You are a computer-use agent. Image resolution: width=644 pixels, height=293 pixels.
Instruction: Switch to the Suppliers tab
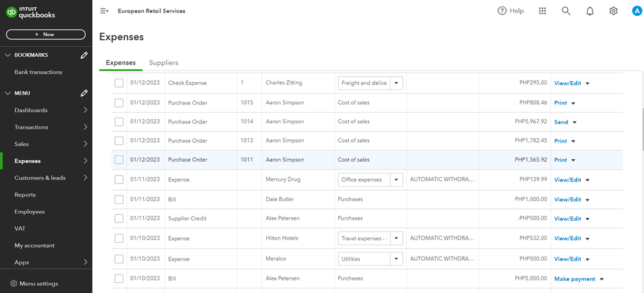pos(163,63)
